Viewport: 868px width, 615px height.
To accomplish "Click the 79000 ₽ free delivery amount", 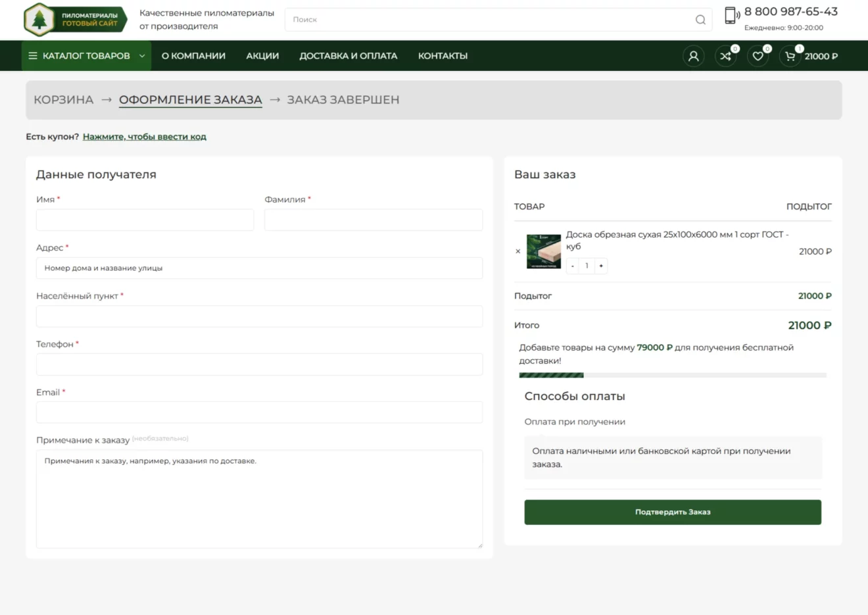I will point(655,348).
